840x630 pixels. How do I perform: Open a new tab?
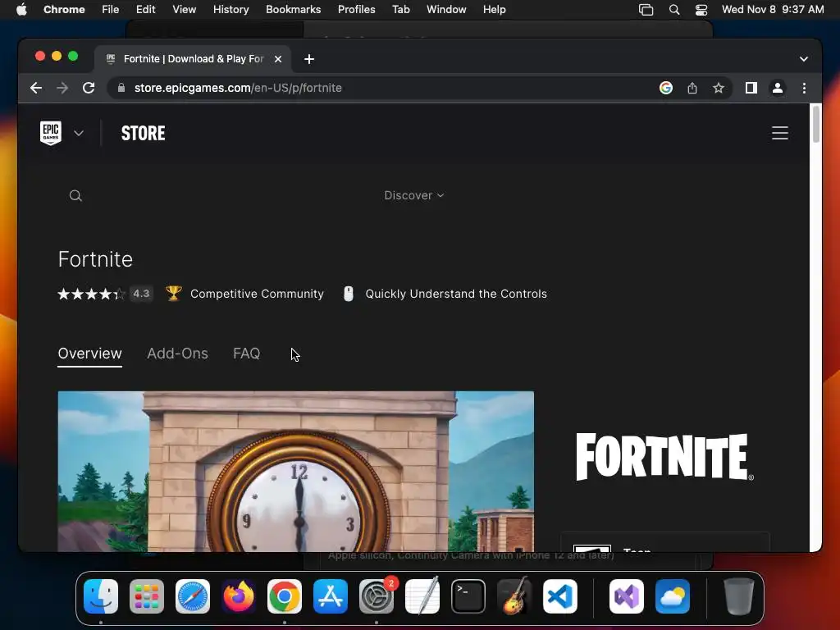click(x=309, y=59)
